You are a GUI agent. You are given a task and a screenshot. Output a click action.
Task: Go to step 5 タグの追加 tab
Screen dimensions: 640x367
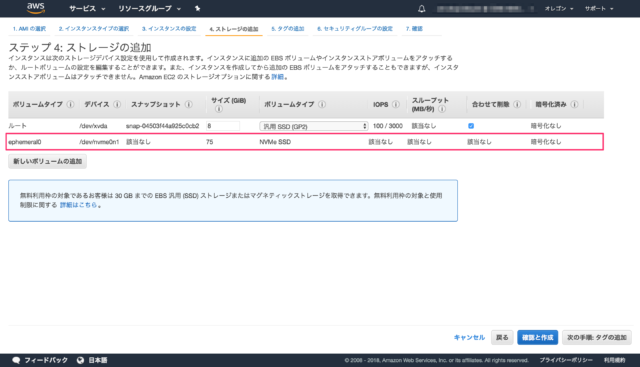288,29
